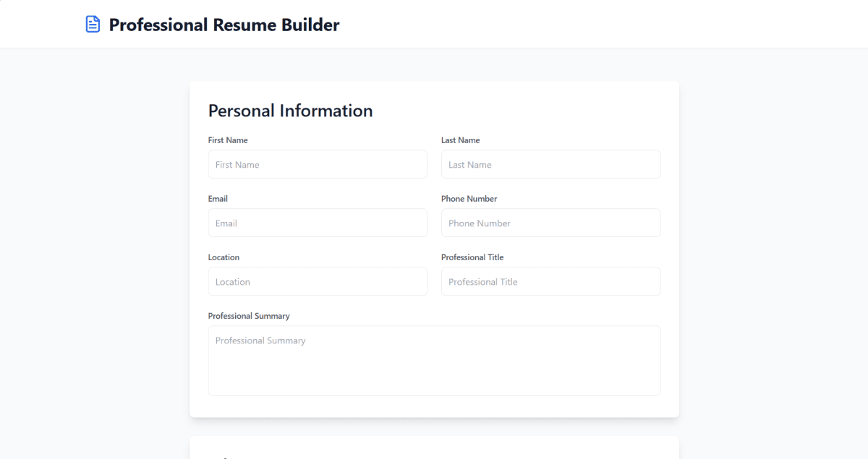The image size is (868, 459).
Task: Select the First Name field label
Action: click(x=228, y=140)
